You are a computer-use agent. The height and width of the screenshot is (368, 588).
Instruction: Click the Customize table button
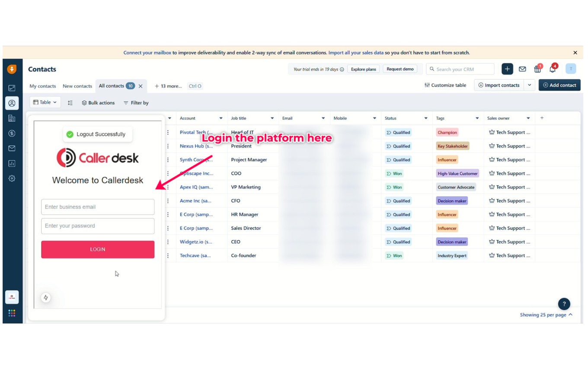[445, 85]
